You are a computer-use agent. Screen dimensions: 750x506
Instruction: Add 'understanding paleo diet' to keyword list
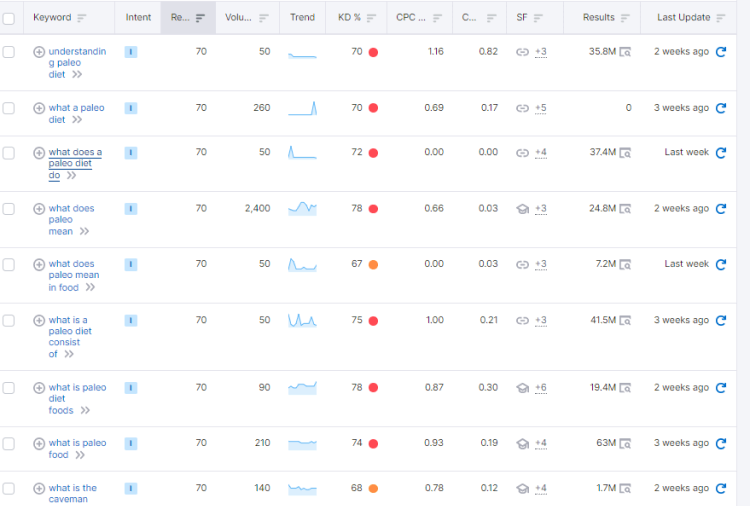tap(39, 52)
